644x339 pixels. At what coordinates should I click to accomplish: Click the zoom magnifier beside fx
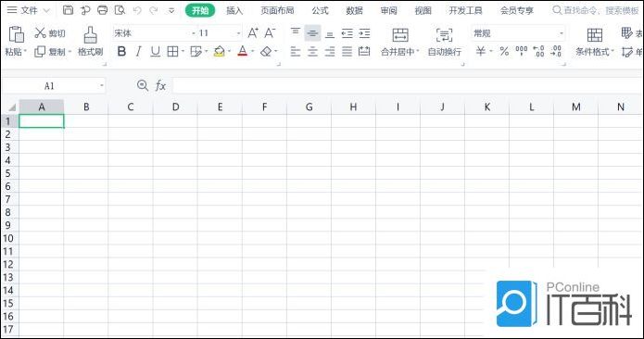click(x=143, y=85)
